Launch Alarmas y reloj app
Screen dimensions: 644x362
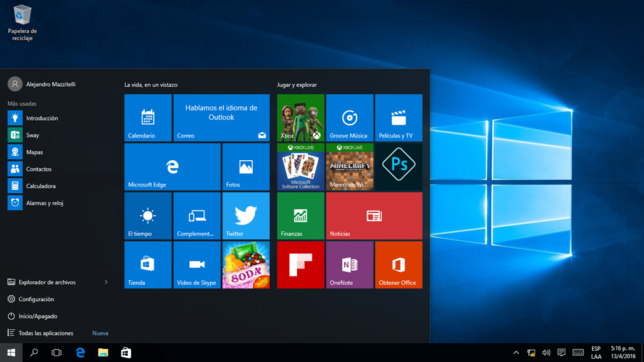(44, 202)
